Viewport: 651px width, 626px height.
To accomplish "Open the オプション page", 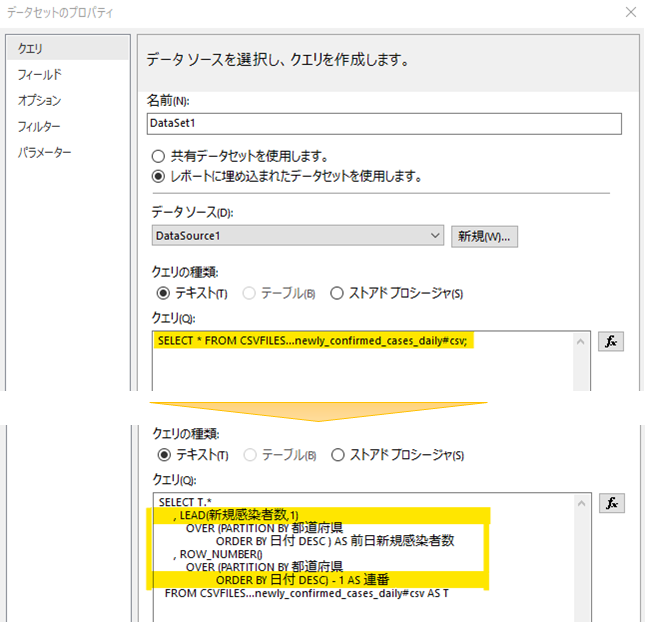I will click(x=39, y=101).
